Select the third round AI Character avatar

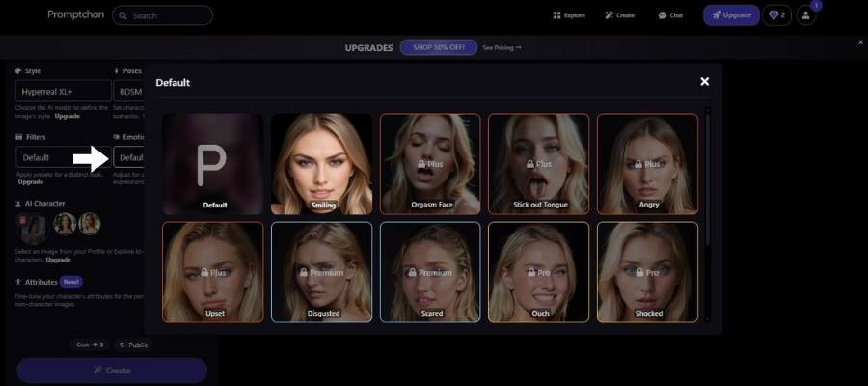click(89, 224)
